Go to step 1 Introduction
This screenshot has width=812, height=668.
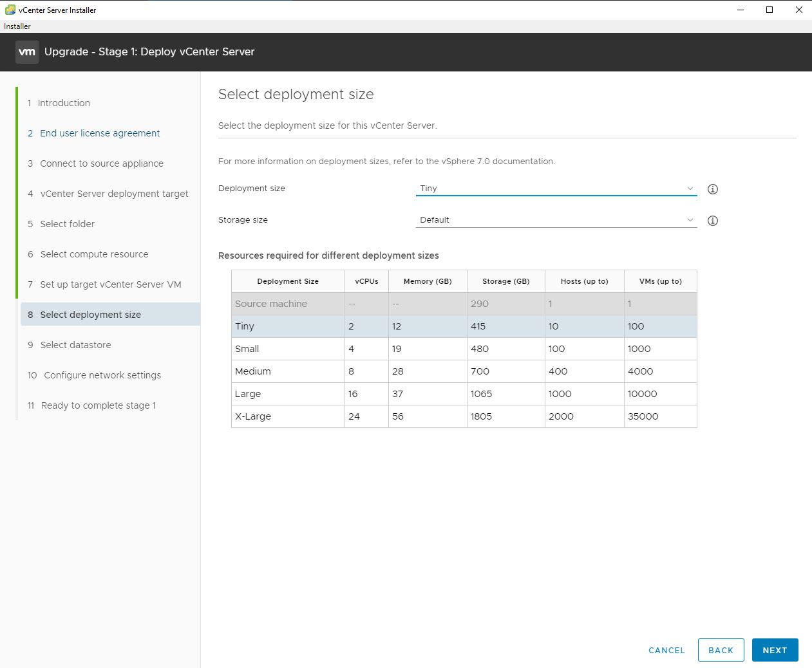pos(59,103)
